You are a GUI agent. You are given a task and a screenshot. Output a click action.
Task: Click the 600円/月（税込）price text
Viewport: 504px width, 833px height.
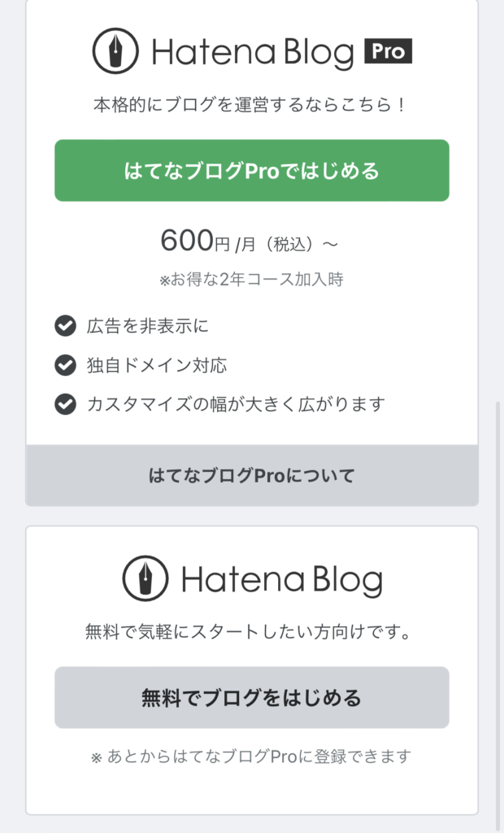(249, 242)
